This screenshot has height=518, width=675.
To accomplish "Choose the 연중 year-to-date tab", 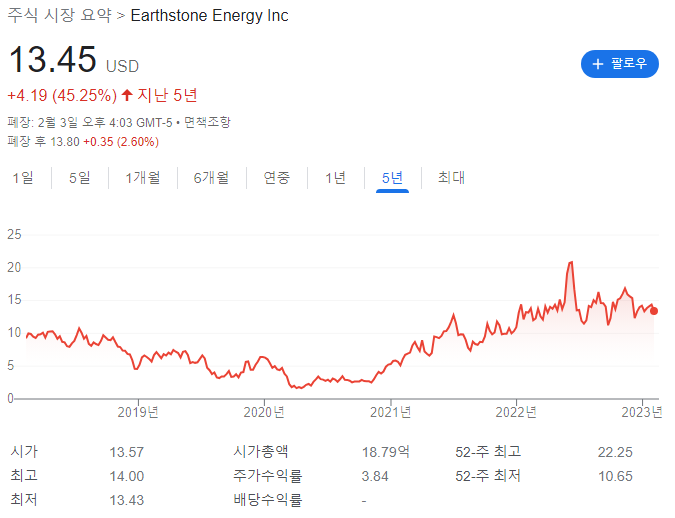I will tap(277, 177).
